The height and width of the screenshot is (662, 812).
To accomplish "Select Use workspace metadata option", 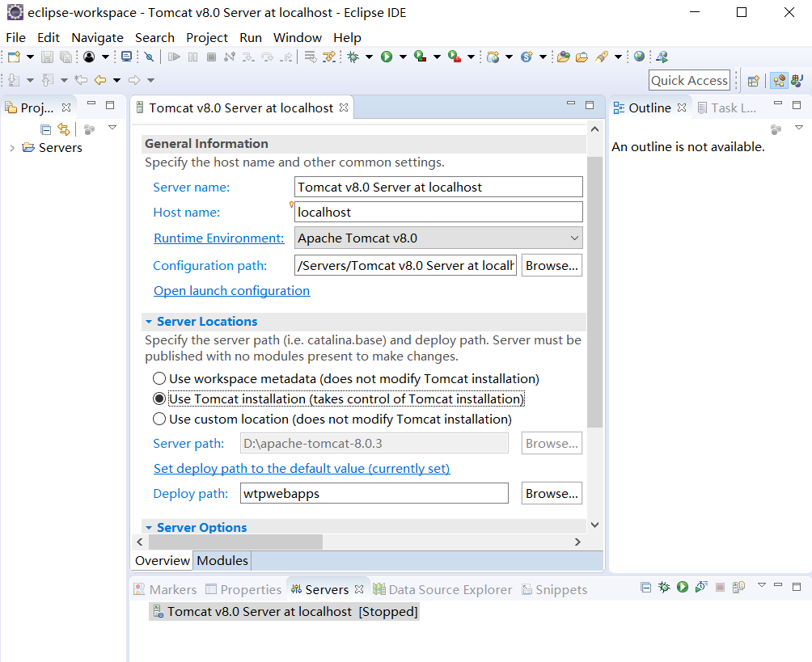I will pos(346,379).
